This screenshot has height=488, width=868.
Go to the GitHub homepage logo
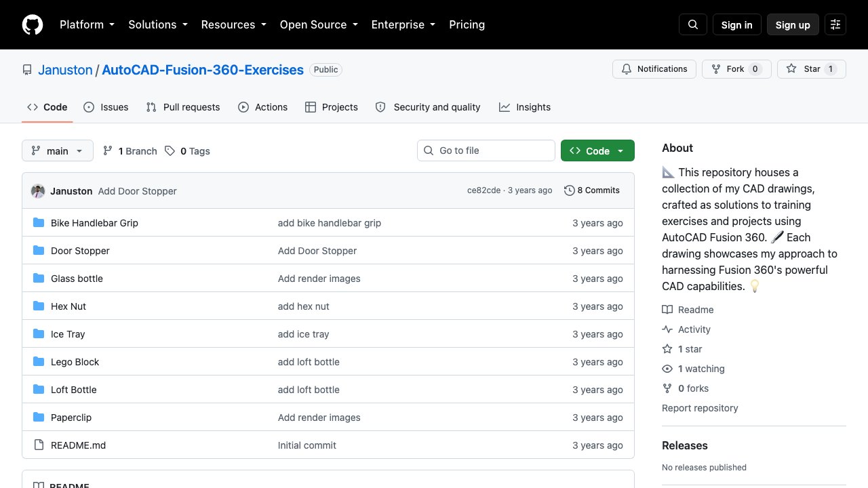point(33,24)
